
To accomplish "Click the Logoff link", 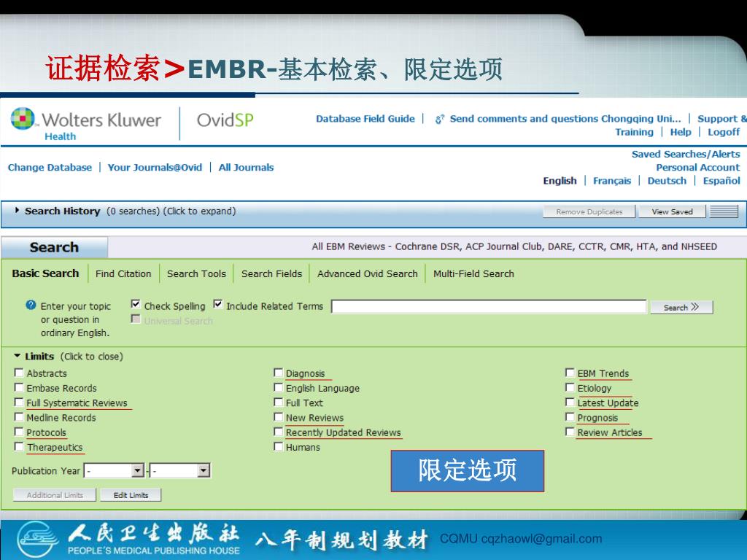I will tap(724, 132).
